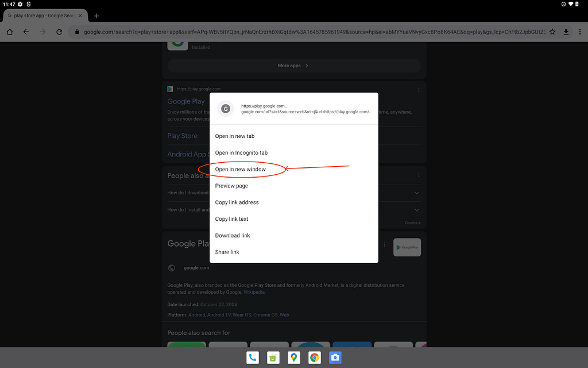The height and width of the screenshot is (368, 588).
Task: Launch Chrome from the dock
Action: [x=314, y=358]
